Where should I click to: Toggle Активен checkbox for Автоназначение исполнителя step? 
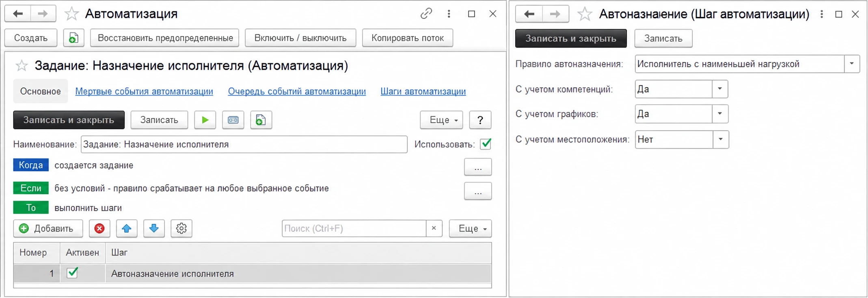(73, 273)
